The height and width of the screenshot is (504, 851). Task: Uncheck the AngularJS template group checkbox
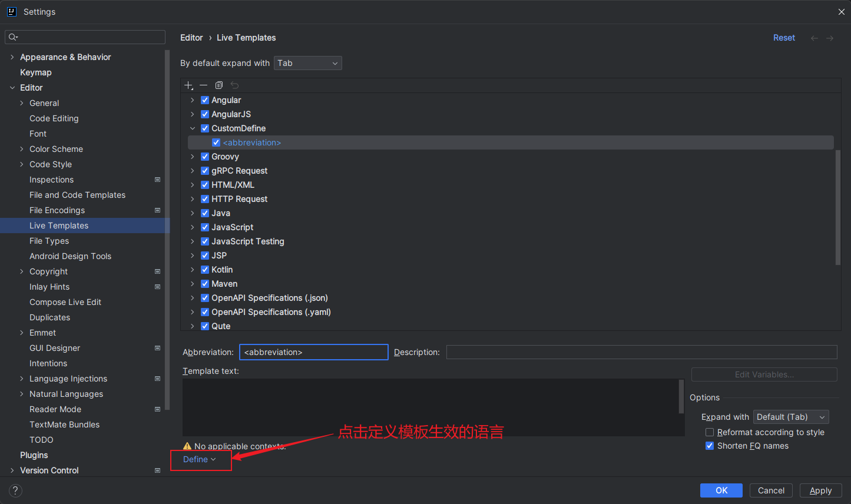205,114
